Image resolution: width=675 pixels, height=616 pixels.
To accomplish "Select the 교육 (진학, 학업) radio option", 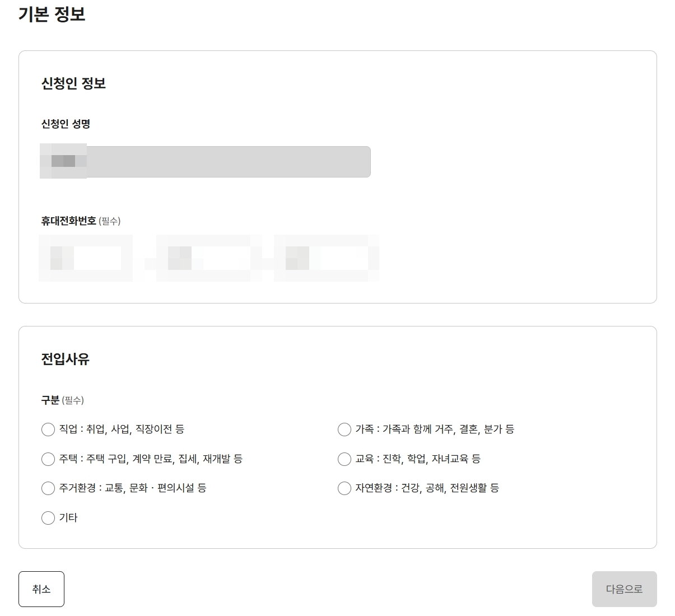I will (345, 459).
